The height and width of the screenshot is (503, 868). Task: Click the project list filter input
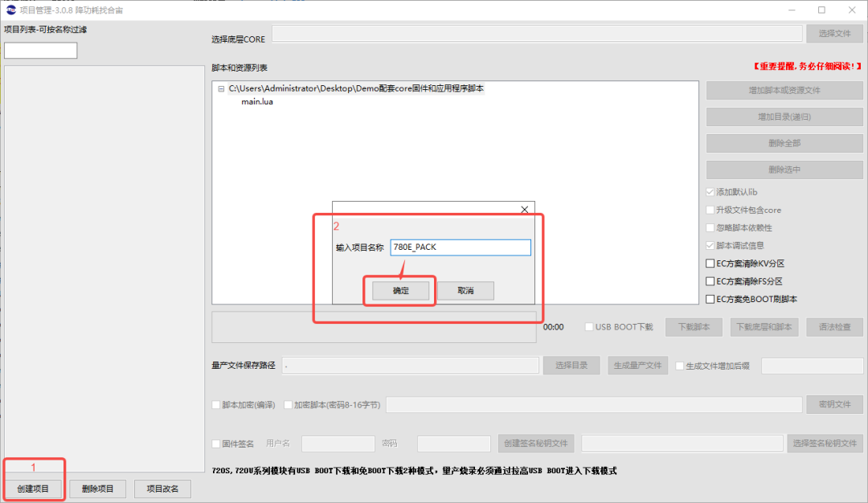click(40, 51)
